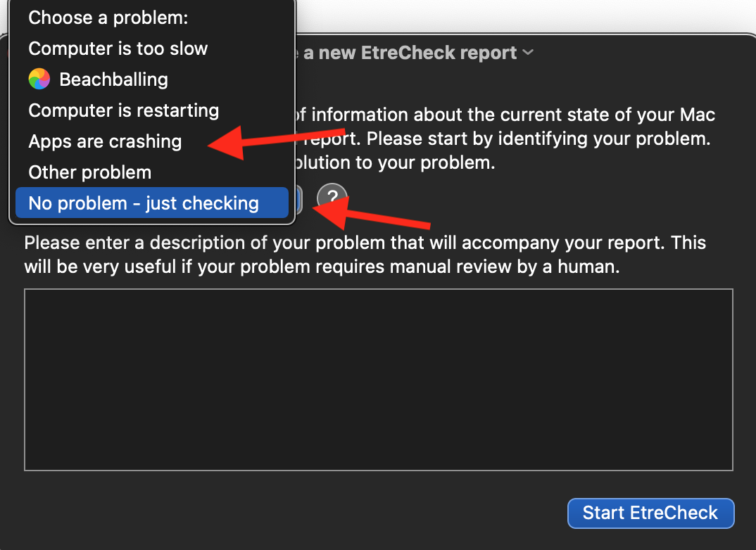Image resolution: width=756 pixels, height=550 pixels.
Task: Select the "Other problem" entry
Action: [x=89, y=172]
